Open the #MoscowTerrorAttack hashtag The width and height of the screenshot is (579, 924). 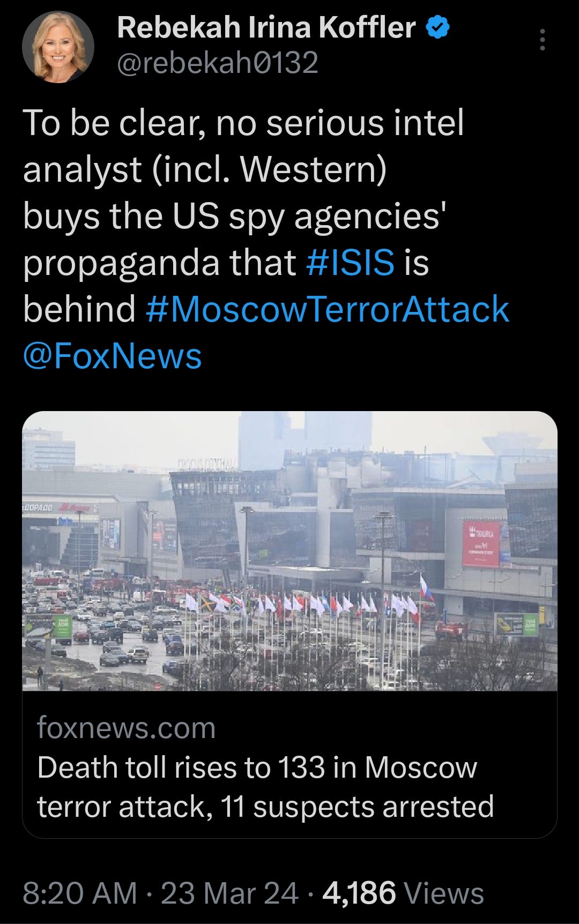pyautogui.click(x=327, y=309)
